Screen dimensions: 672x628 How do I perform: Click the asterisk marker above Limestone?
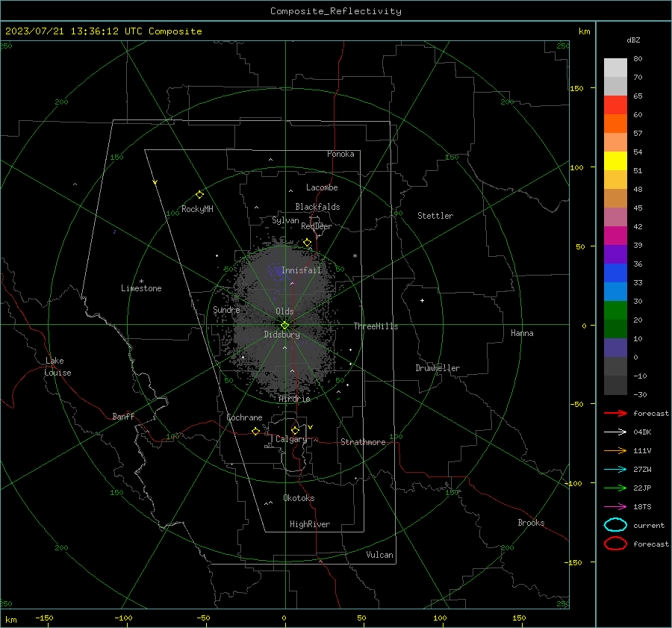tap(141, 282)
